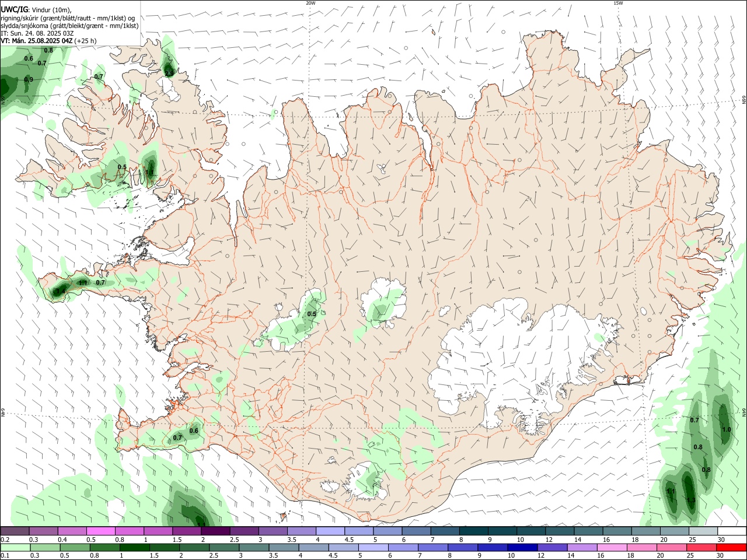The width and height of the screenshot is (747, 560).
Task: Select the lower legend swatch labeled 7 (blue)
Action: [434, 547]
